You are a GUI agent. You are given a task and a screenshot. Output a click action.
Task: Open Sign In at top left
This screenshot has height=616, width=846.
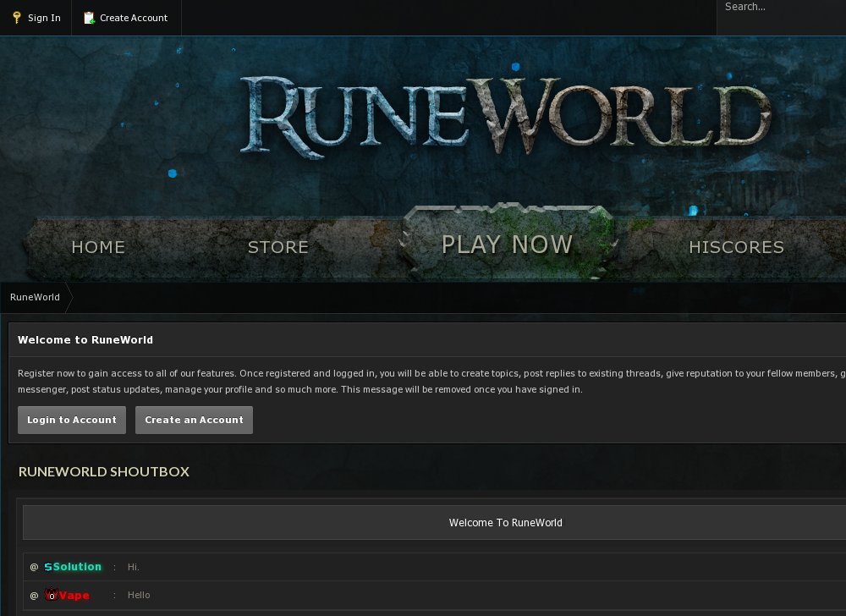36,17
